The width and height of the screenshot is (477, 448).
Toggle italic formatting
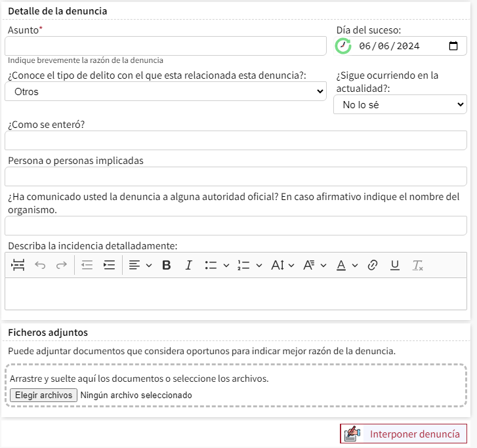[188, 265]
